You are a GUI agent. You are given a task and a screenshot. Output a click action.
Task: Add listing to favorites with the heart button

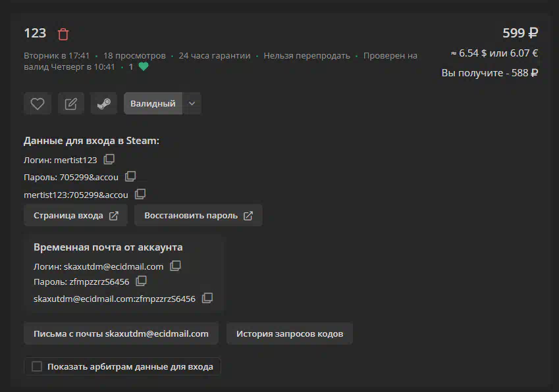tap(38, 104)
